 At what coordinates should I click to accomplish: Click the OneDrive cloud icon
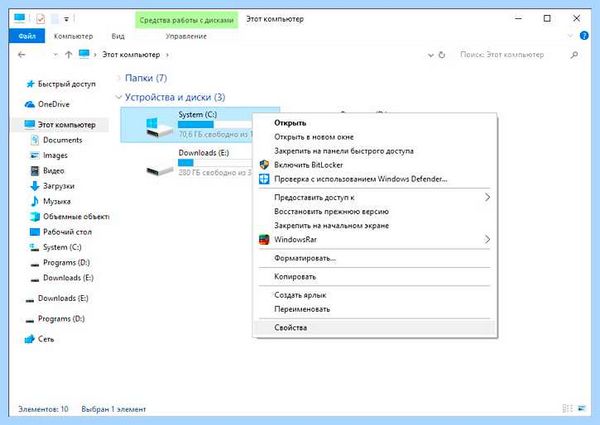(x=30, y=104)
